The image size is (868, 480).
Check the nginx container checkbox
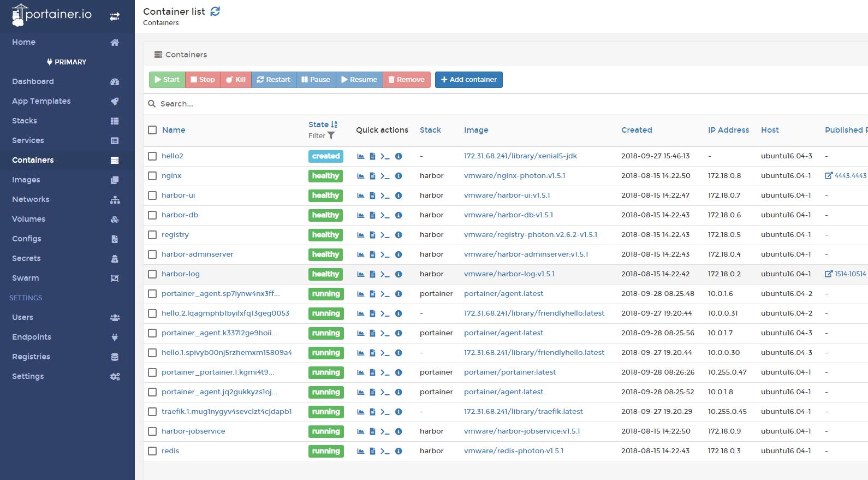[x=152, y=176]
